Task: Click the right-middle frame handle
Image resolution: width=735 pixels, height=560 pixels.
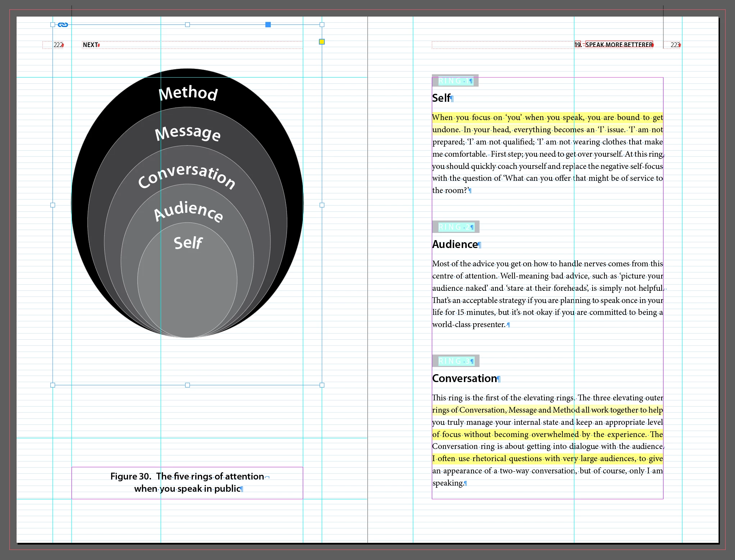Action: point(322,205)
